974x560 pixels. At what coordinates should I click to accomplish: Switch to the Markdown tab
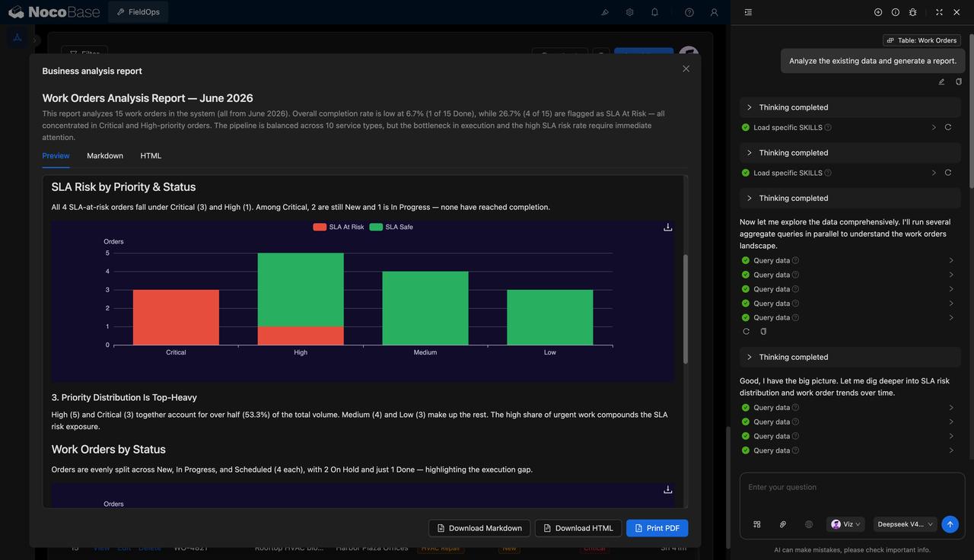click(105, 156)
